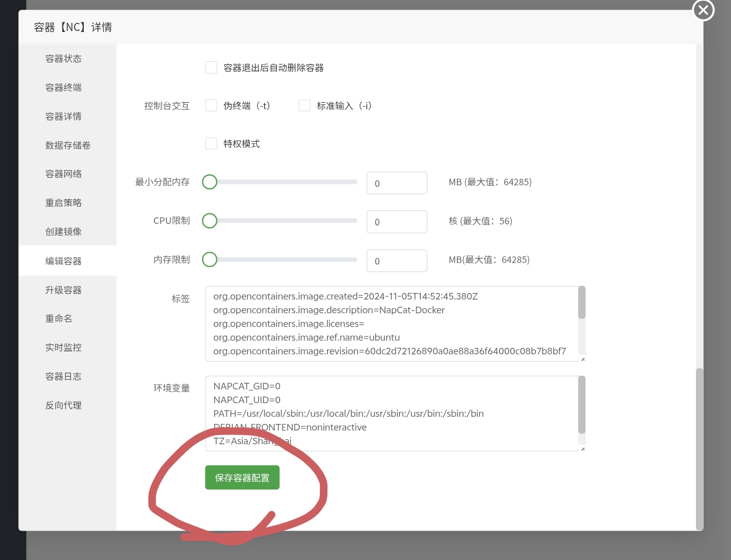This screenshot has width=731, height=560.
Task: Toggle the pseudo-terminal (-t) checkbox
Action: point(211,106)
